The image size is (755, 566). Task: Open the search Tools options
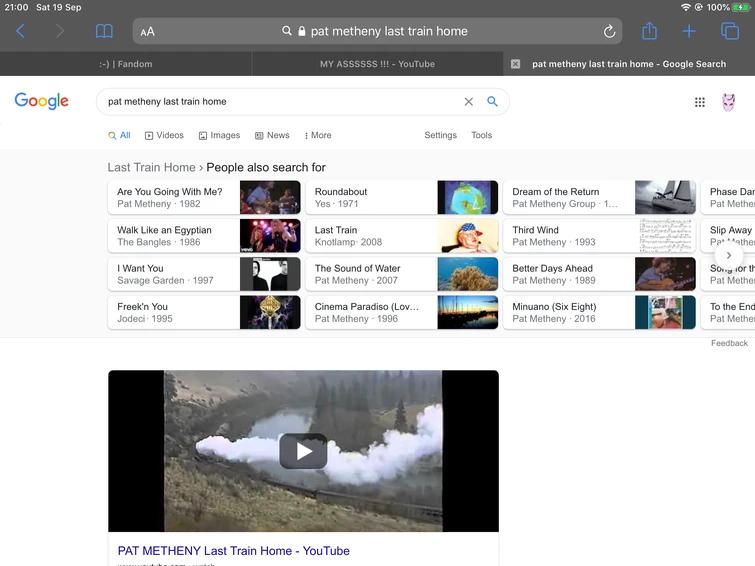(482, 135)
